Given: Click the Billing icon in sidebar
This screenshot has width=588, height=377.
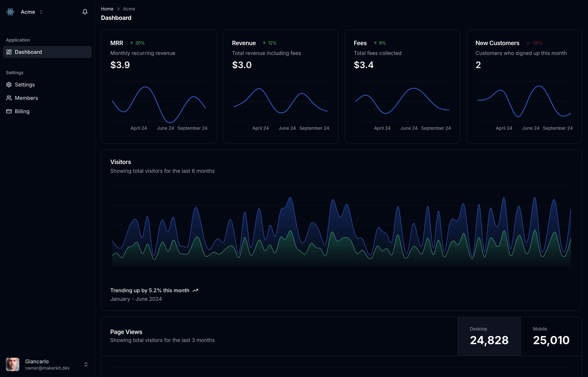Looking at the screenshot, I should (9, 111).
